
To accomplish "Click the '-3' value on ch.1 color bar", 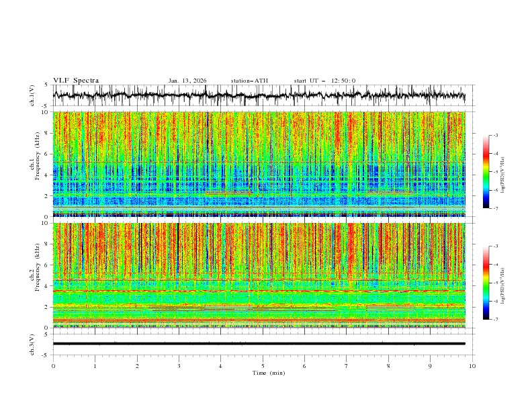I will pyautogui.click(x=495, y=135).
